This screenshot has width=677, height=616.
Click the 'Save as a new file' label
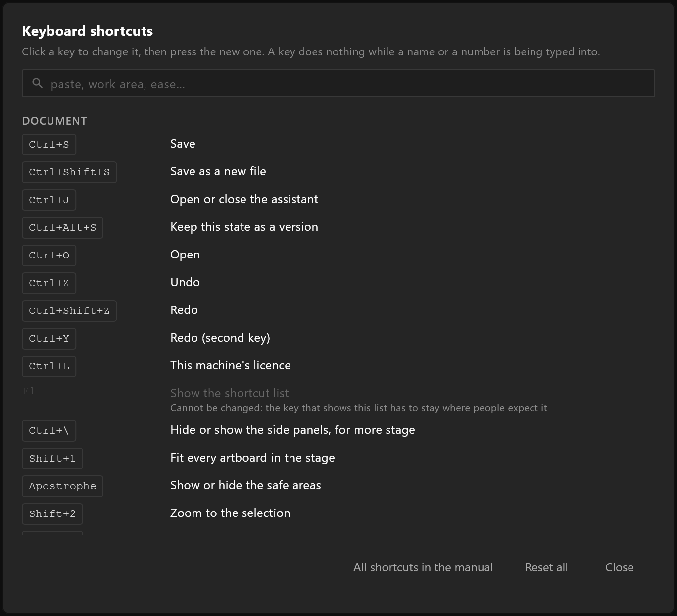[218, 171]
